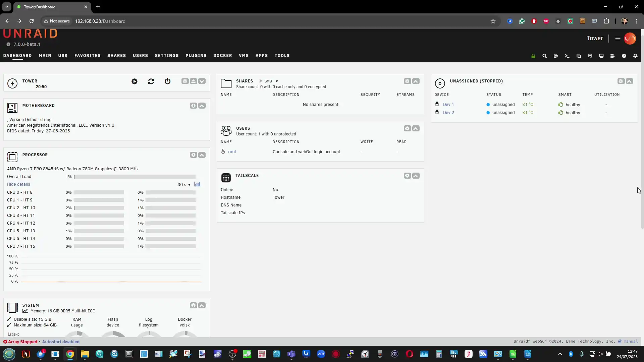Open the Shares tab

click(117, 56)
